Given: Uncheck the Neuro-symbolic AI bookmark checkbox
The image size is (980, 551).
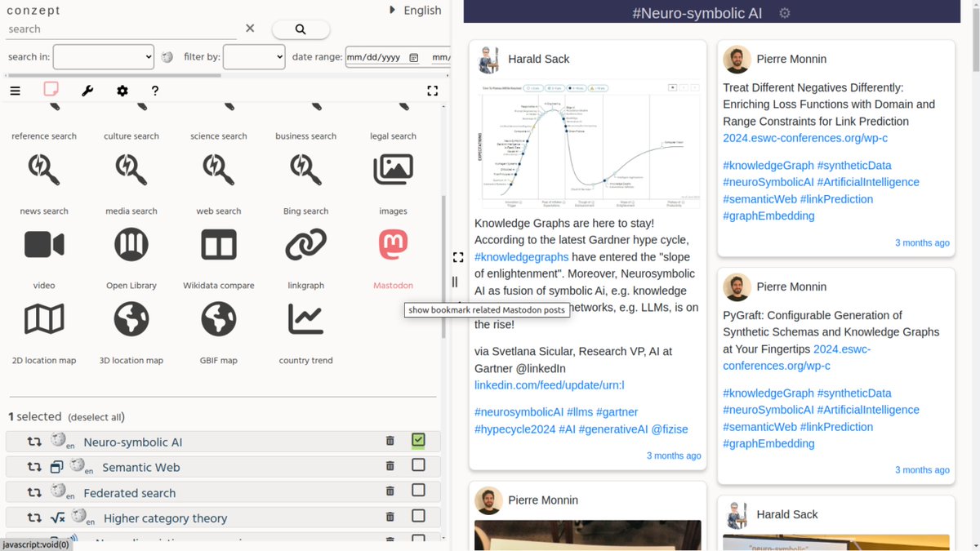Looking at the screenshot, I should 418,440.
